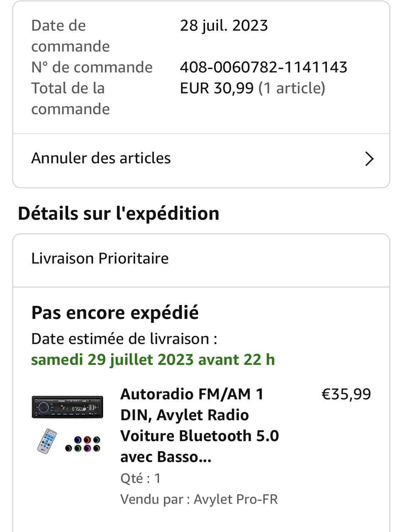Tap the Annuler des articles label
405x532 pixels.
101,158
